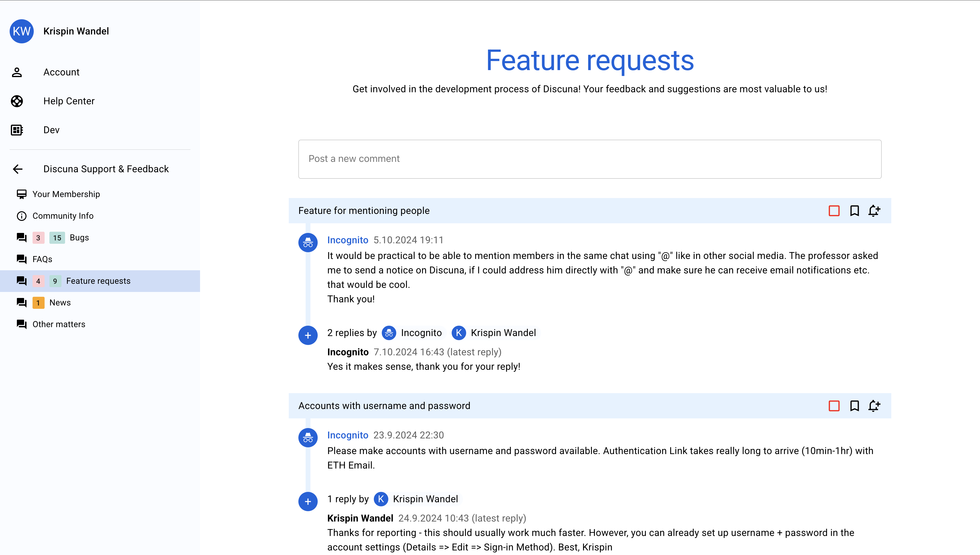Click the KW profile avatar
The image size is (980, 555).
(21, 31)
